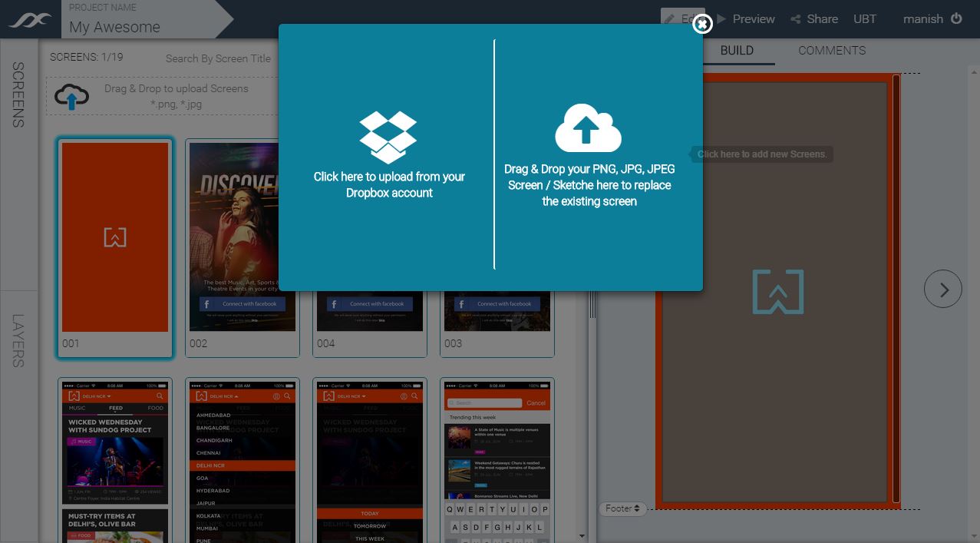Click the cloud upload icon in dialog

point(588,128)
